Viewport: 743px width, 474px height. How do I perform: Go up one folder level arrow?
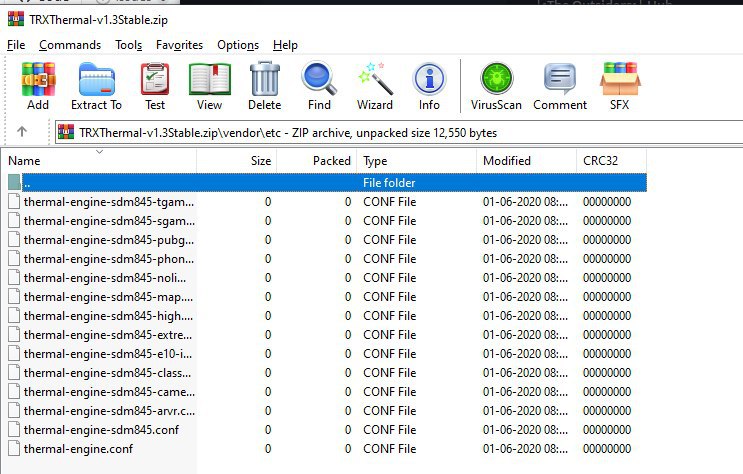[22, 131]
